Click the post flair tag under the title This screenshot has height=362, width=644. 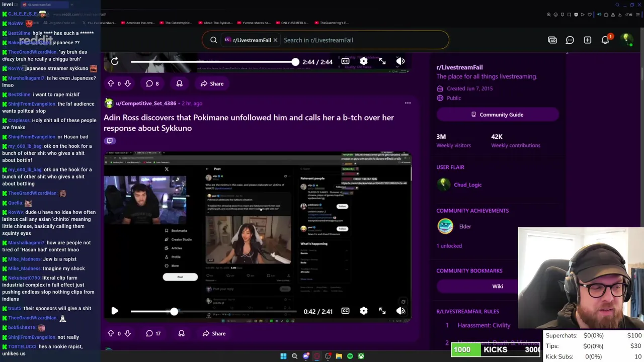click(110, 141)
